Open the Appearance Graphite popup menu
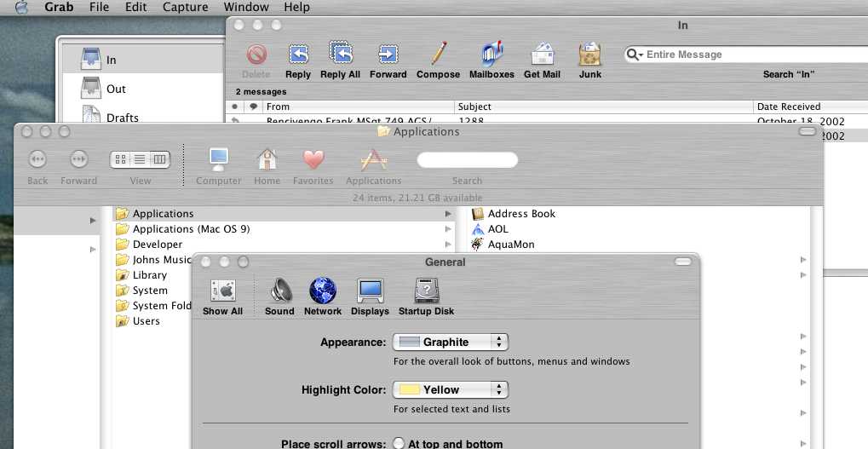This screenshot has width=868, height=449. point(450,343)
